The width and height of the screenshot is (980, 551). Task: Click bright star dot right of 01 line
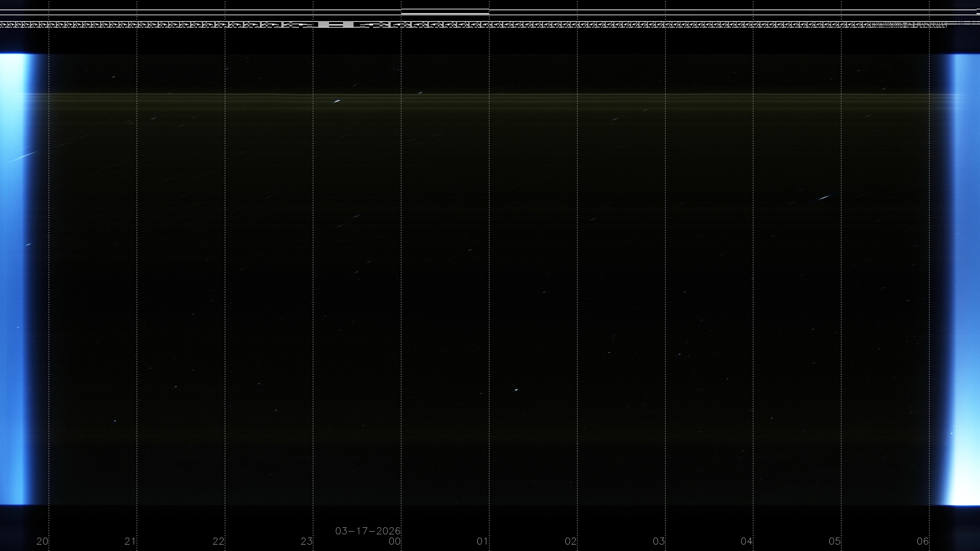pyautogui.click(x=516, y=390)
